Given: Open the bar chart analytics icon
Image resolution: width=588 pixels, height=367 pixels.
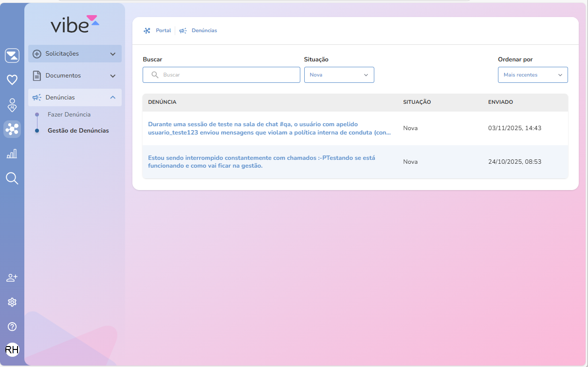Looking at the screenshot, I should [x=12, y=154].
